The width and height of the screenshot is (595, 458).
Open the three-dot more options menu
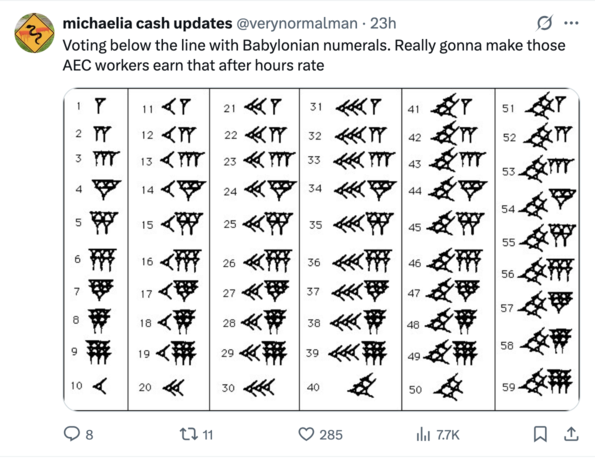click(571, 23)
